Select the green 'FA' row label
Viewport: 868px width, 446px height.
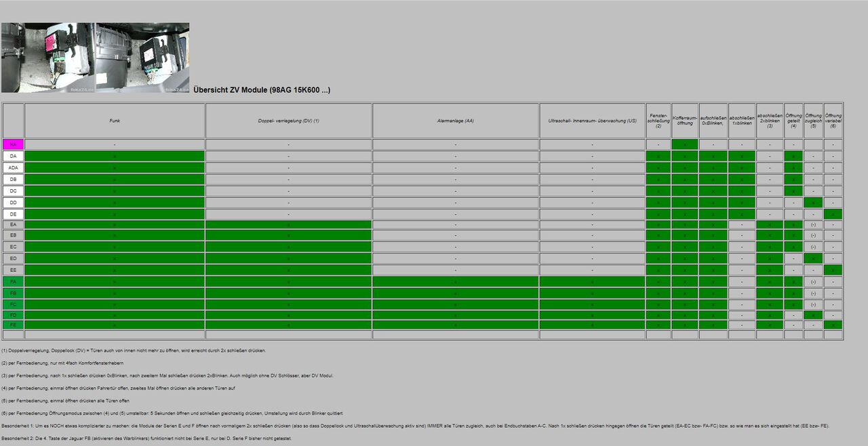14,281
